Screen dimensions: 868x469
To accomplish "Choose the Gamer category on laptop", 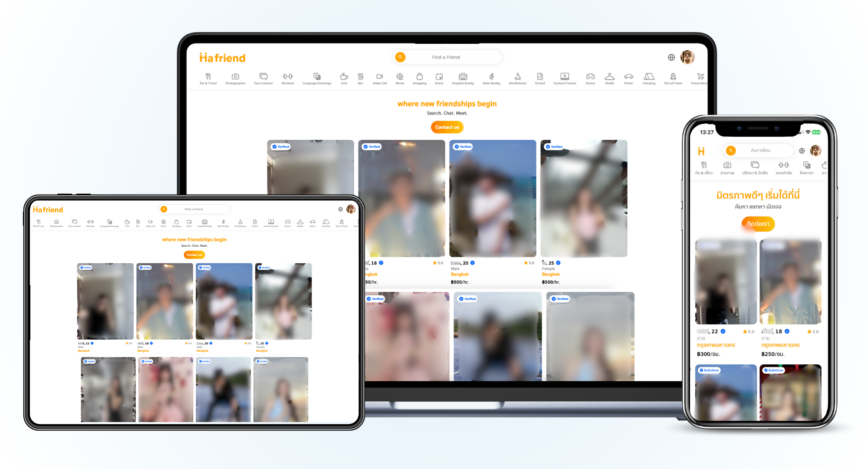I will [590, 79].
